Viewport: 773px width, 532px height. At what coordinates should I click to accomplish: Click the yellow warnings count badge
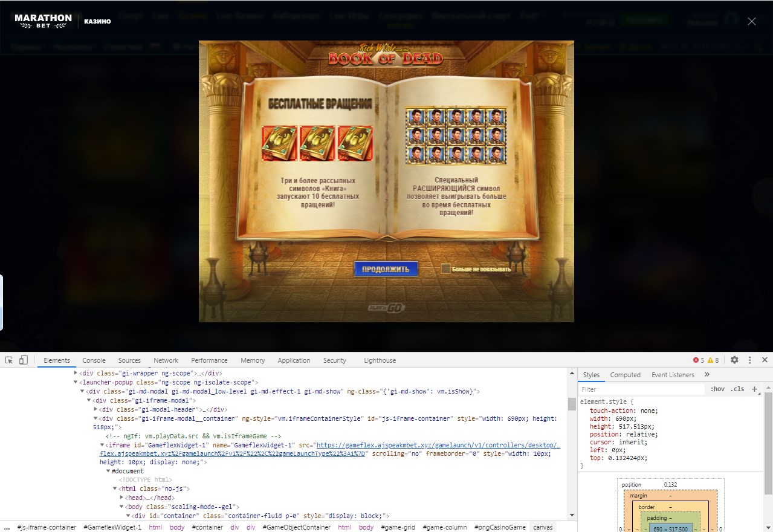point(713,360)
